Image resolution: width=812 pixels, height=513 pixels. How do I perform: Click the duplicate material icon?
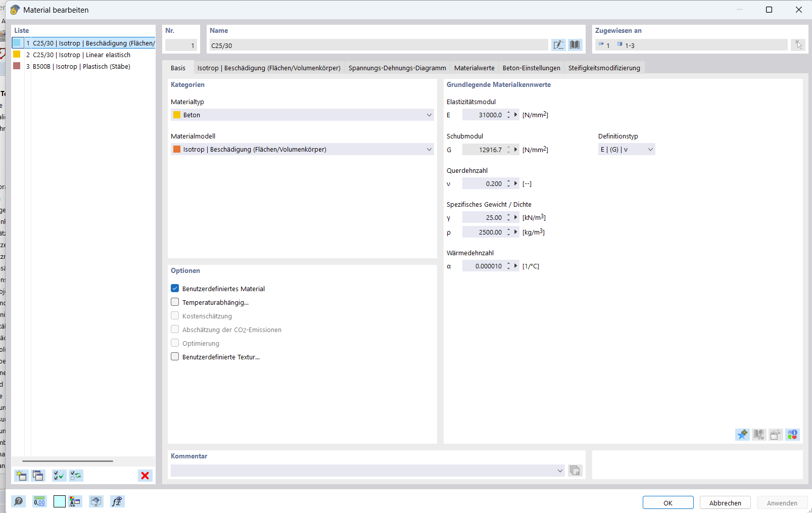[38, 476]
